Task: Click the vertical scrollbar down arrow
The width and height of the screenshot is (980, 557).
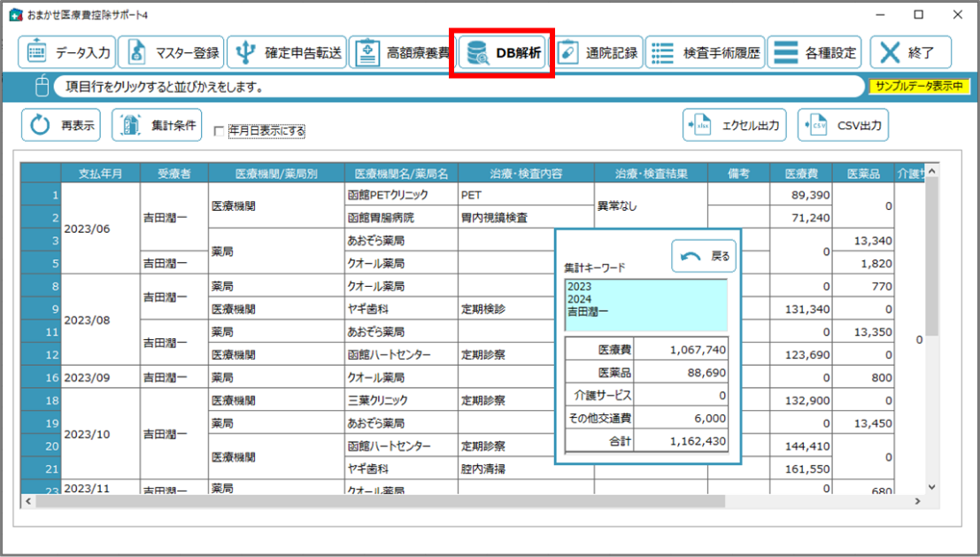Action: click(x=930, y=486)
